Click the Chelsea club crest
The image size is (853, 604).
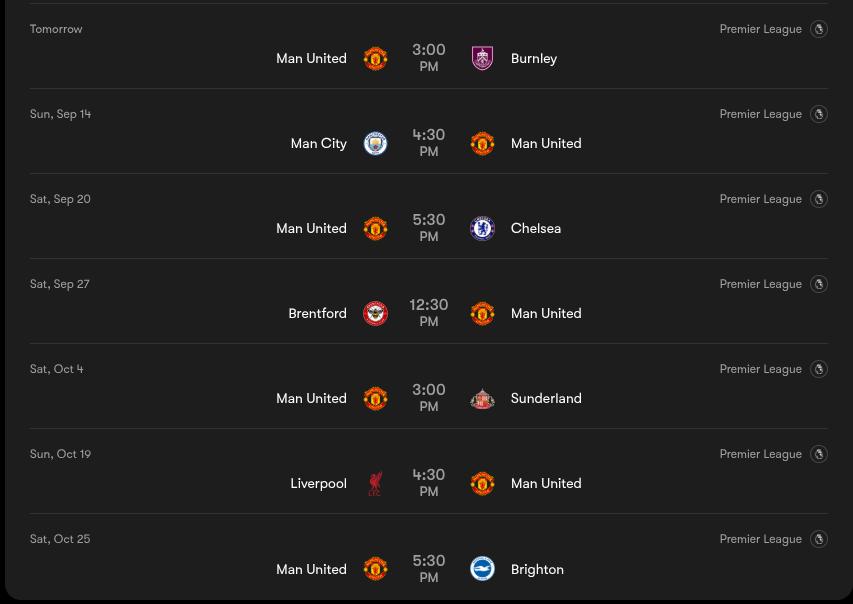point(482,229)
